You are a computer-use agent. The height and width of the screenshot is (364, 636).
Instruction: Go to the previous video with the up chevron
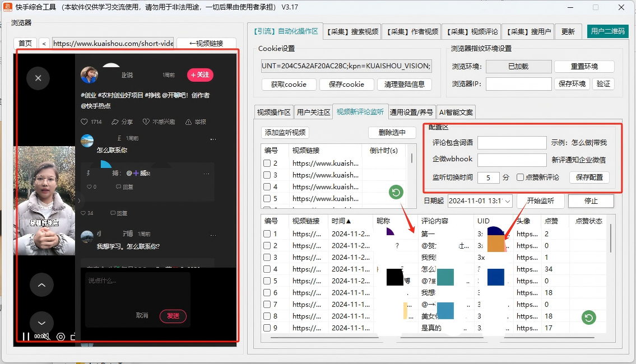tap(41, 285)
